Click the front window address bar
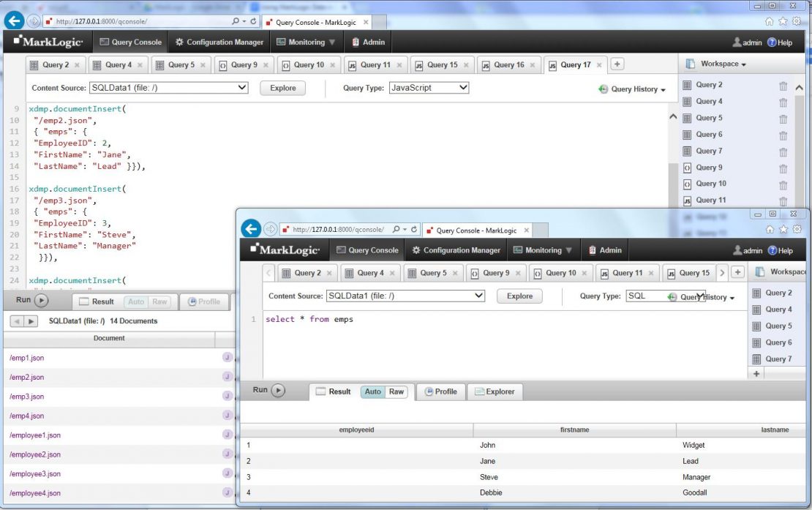 click(x=338, y=229)
